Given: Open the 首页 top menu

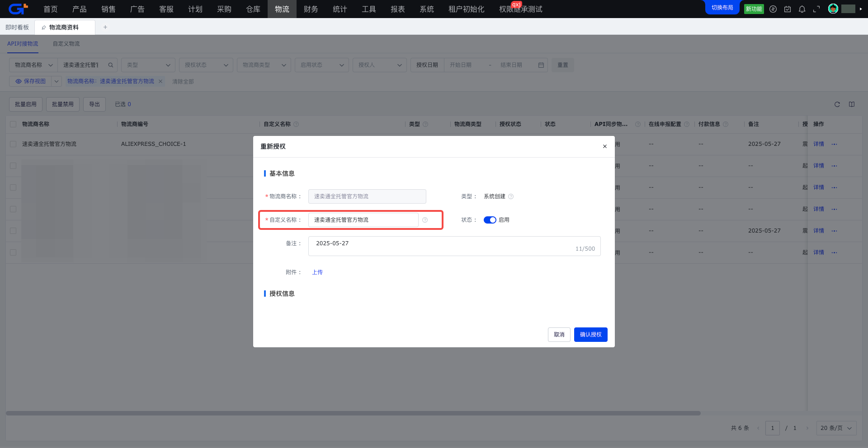Looking at the screenshot, I should (51, 9).
